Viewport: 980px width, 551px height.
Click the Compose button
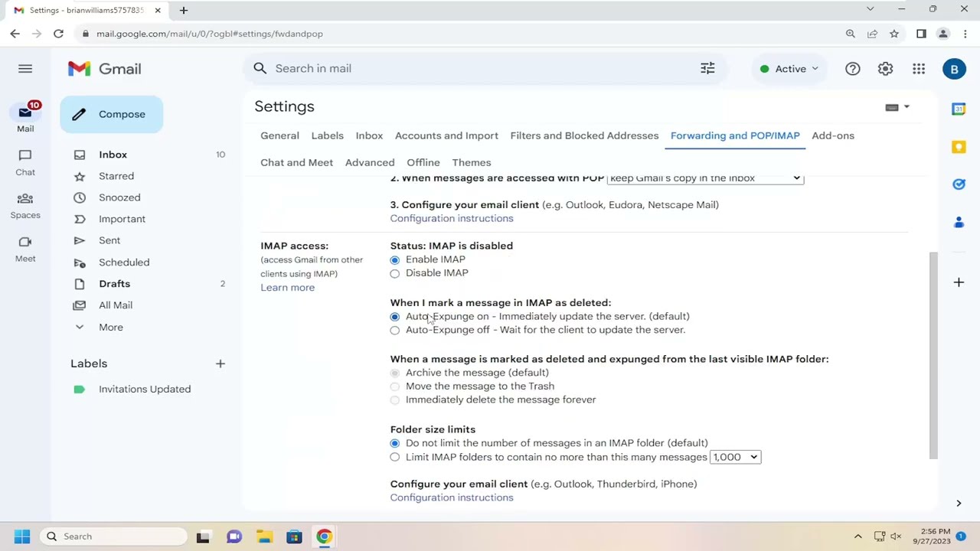pos(112,115)
